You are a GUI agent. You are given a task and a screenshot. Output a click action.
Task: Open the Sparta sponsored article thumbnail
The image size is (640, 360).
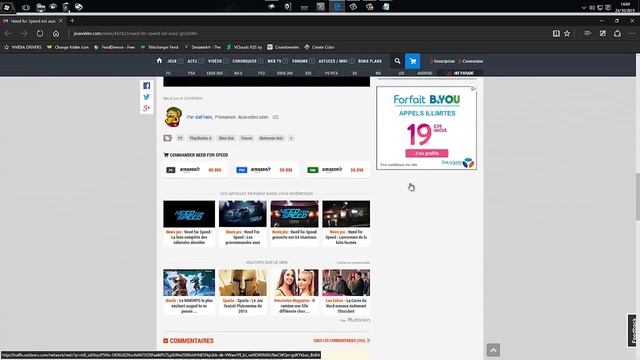coord(242,282)
